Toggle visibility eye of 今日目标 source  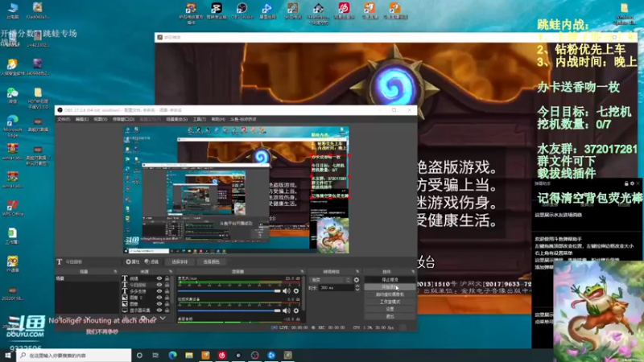pos(159,285)
